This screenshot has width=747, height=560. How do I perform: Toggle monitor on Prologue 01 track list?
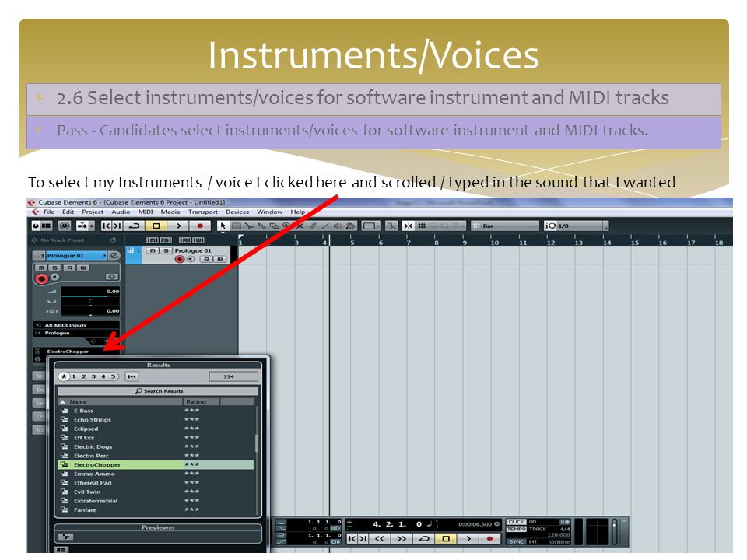190,259
